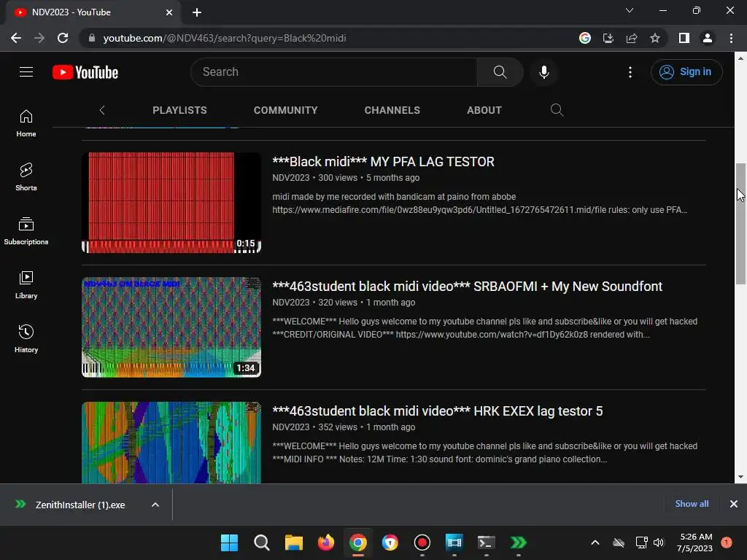Expand ZenithInstaller download options arrow
This screenshot has height=560, width=747.
[x=155, y=505]
